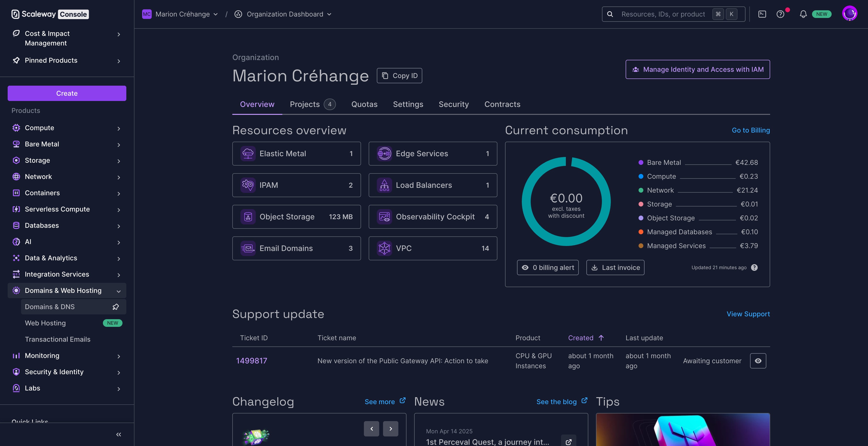Open Organization Dashboard breadcrumb dropdown
This screenshot has height=446, width=868.
(x=283, y=14)
